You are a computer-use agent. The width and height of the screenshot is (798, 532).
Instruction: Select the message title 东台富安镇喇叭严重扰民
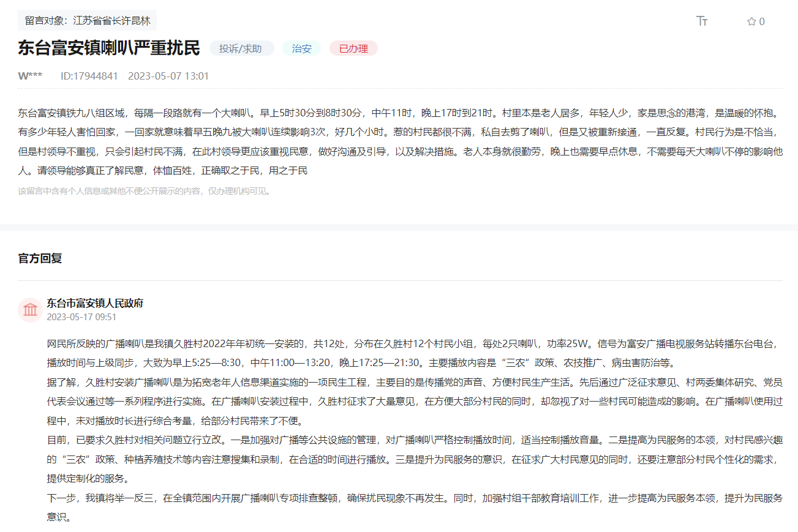point(107,47)
